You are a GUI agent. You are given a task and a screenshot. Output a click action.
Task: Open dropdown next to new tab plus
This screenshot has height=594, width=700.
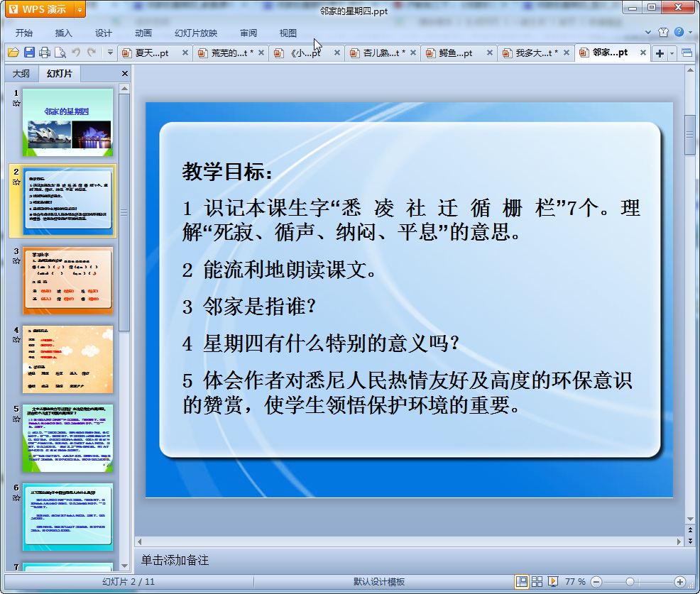click(x=672, y=53)
